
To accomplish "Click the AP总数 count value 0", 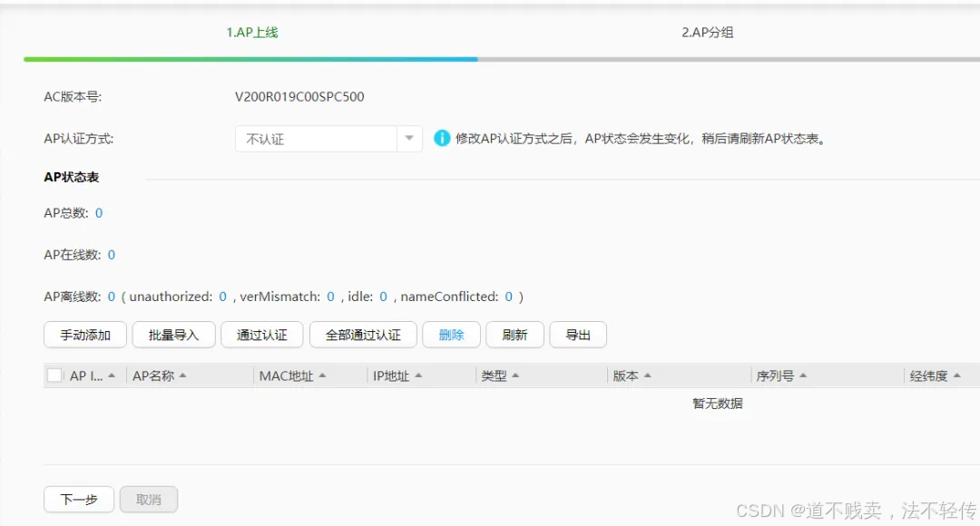I will click(x=99, y=213).
